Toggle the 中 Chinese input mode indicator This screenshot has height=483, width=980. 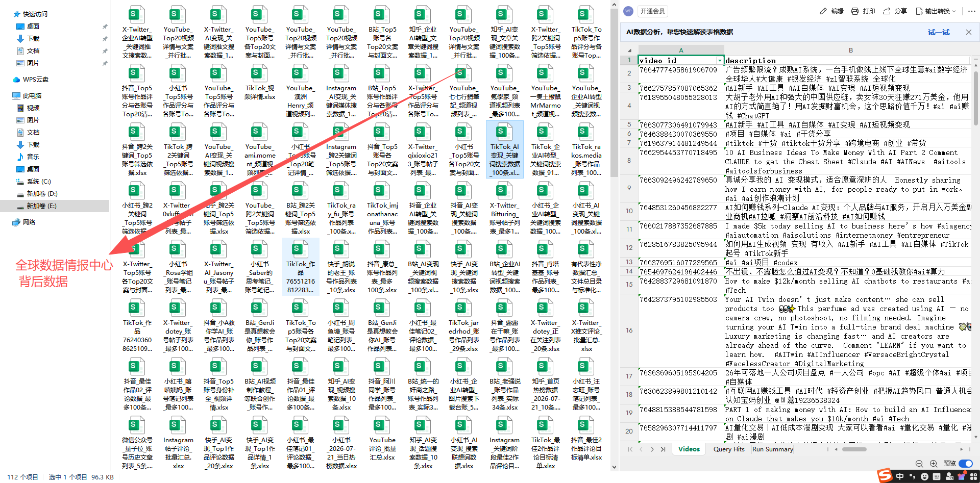pyautogui.click(x=899, y=476)
